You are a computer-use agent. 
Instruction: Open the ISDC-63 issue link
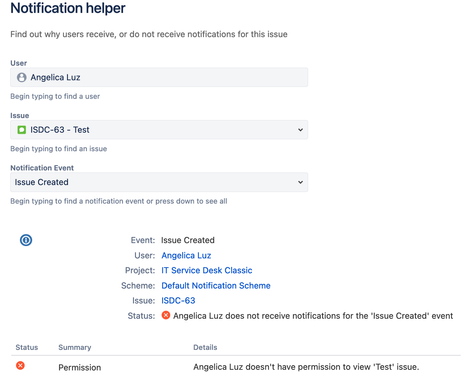point(178,301)
